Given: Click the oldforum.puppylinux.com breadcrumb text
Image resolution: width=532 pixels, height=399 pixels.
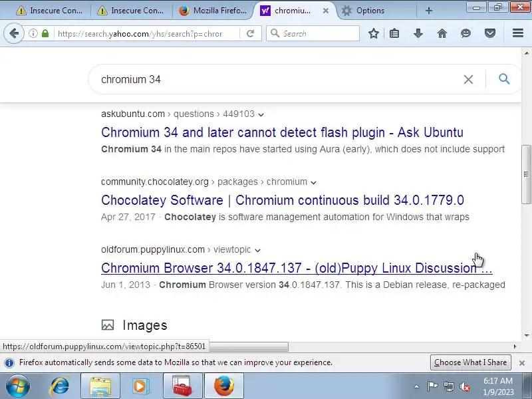Looking at the screenshot, I should 153,249.
